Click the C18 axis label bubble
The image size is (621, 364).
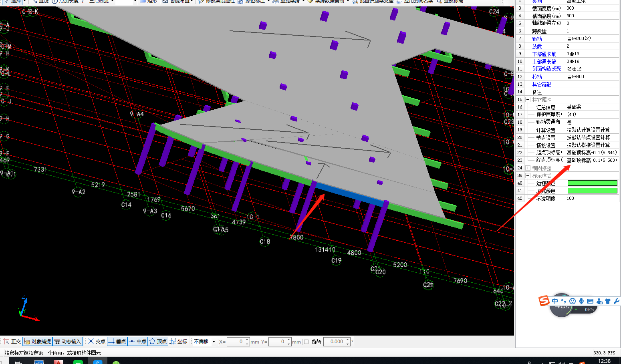[x=265, y=241]
